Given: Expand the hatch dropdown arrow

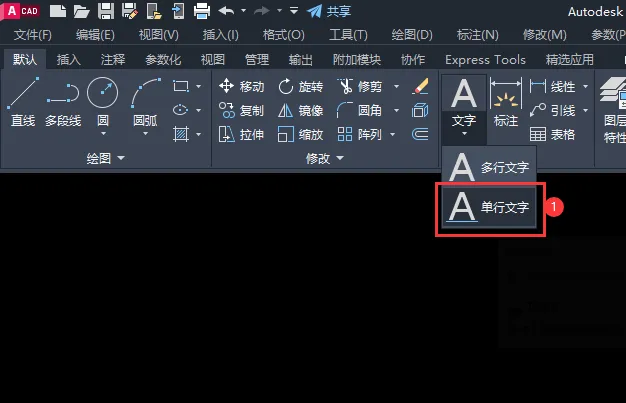Looking at the screenshot, I should 198,135.
